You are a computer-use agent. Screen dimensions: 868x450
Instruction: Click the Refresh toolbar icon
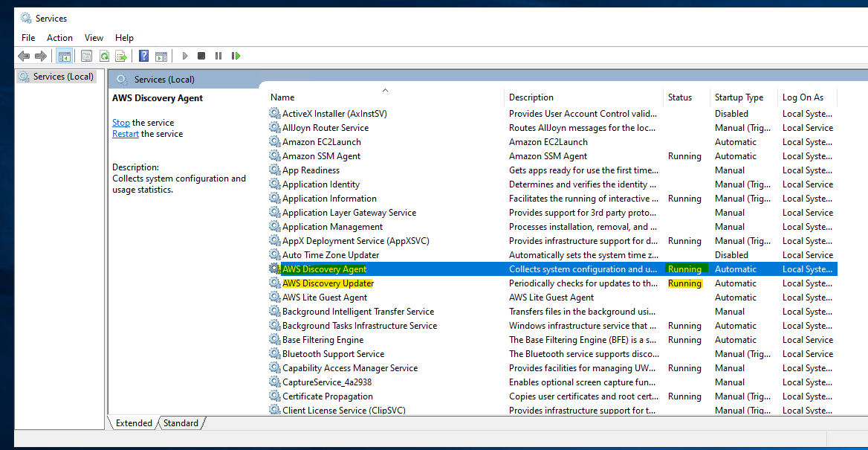coord(104,56)
